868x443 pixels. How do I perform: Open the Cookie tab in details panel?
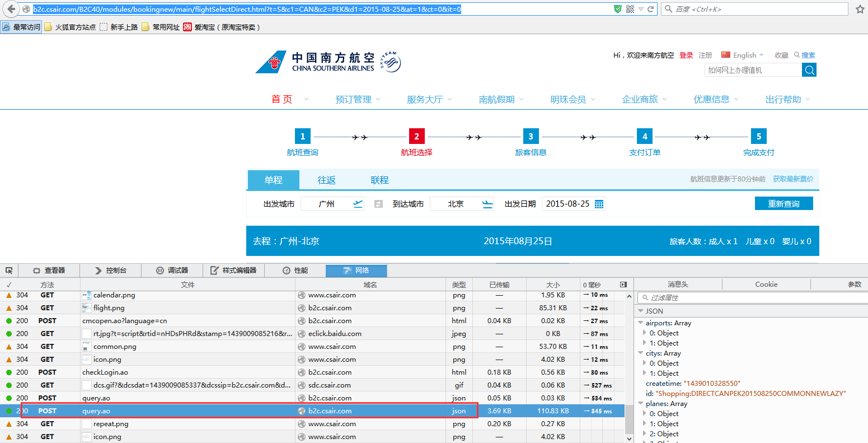[766, 284]
